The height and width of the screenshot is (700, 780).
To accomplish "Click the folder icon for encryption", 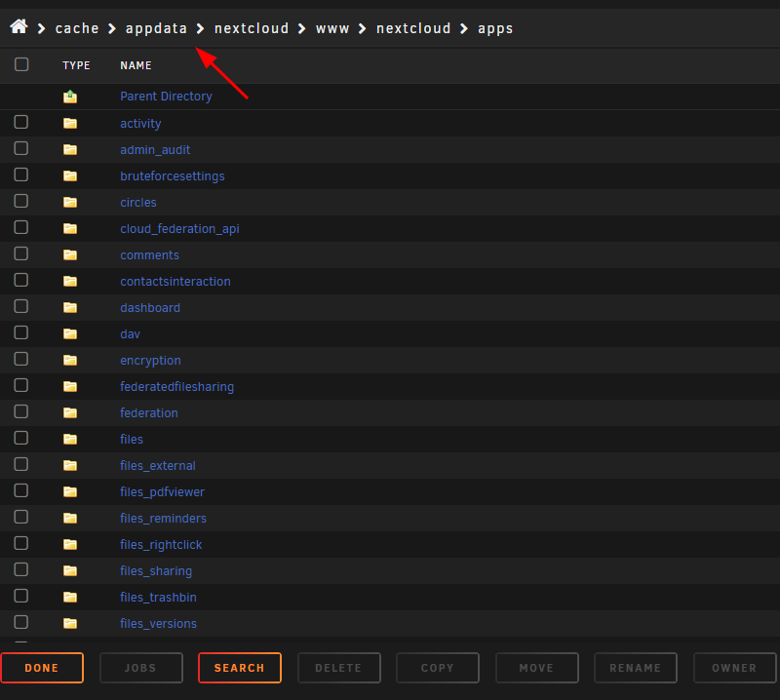I will click(x=70, y=360).
